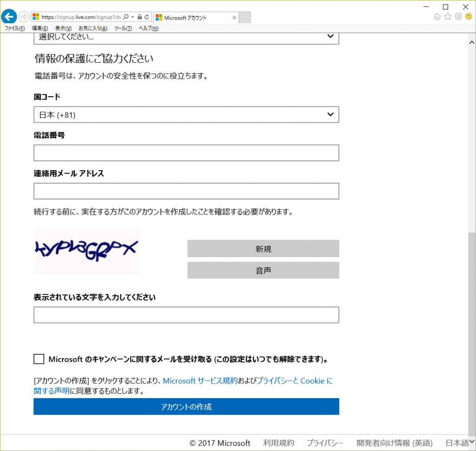Click the browser back arrow button

[x=9, y=17]
